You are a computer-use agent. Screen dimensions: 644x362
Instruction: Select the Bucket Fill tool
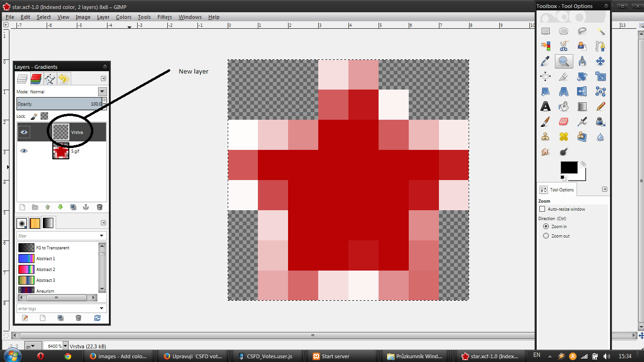tap(564, 107)
